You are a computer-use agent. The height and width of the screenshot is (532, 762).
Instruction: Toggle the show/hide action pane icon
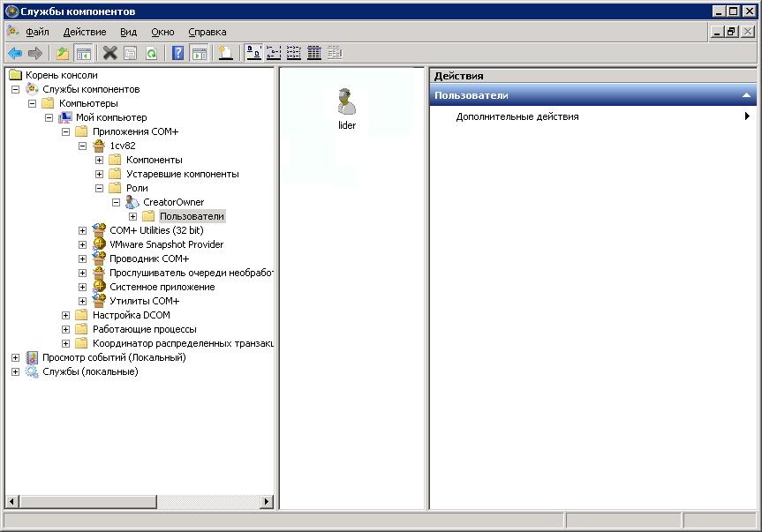[200, 53]
